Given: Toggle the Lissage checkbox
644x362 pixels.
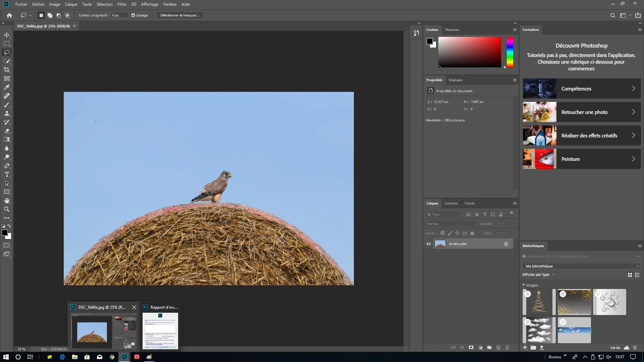Looking at the screenshot, I should tap(133, 15).
